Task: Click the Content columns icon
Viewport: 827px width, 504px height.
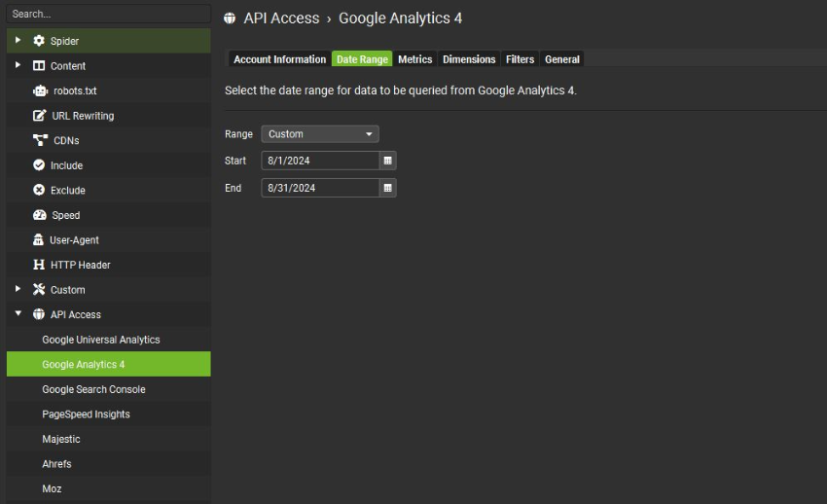Action: tap(39, 65)
